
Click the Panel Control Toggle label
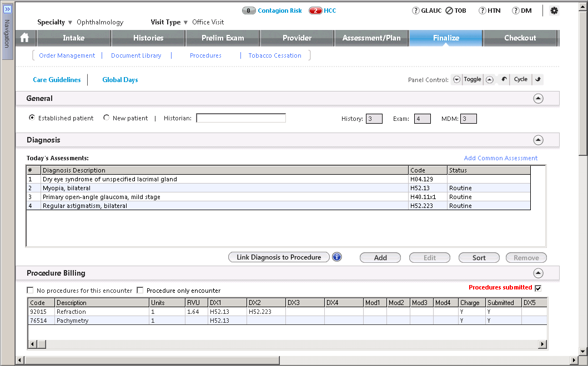(473, 79)
